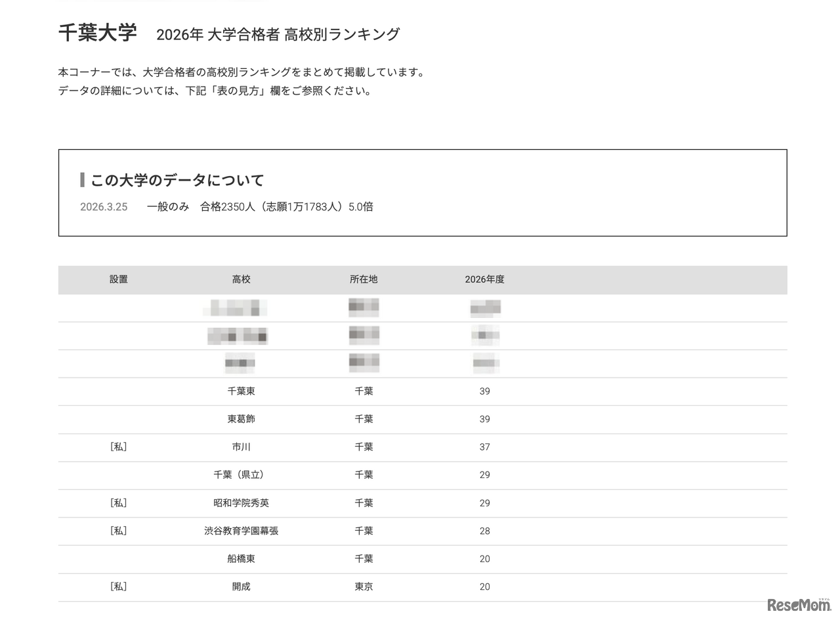Click the school name 船橋東
Screen dimensions: 840x620
[x=241, y=559]
